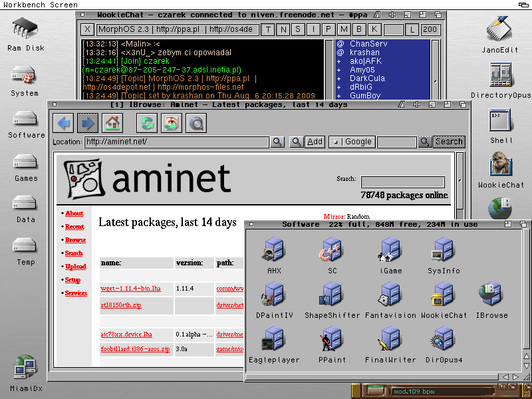Image resolution: width=532 pixels, height=399 pixels.
Task: Launch WookieChat desktop icon on right
Action: pos(501,164)
